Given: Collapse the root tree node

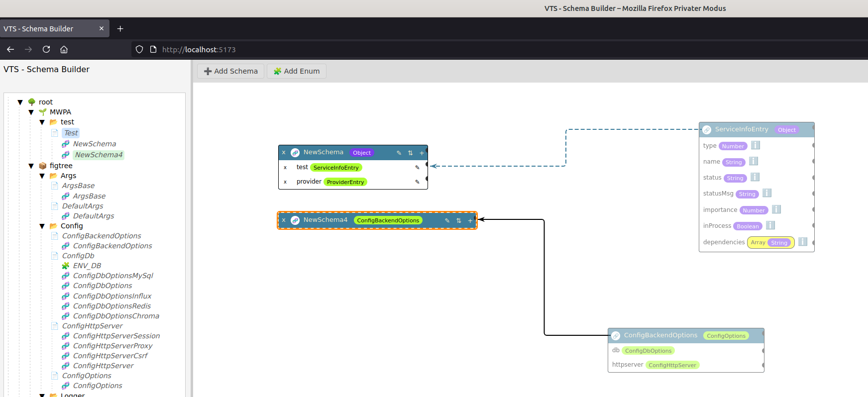Looking at the screenshot, I should point(20,102).
